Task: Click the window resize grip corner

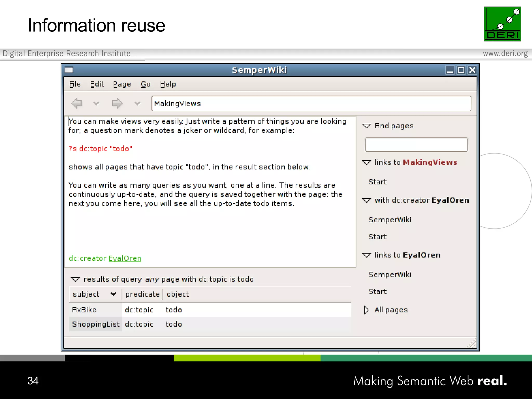Action: 472,343
